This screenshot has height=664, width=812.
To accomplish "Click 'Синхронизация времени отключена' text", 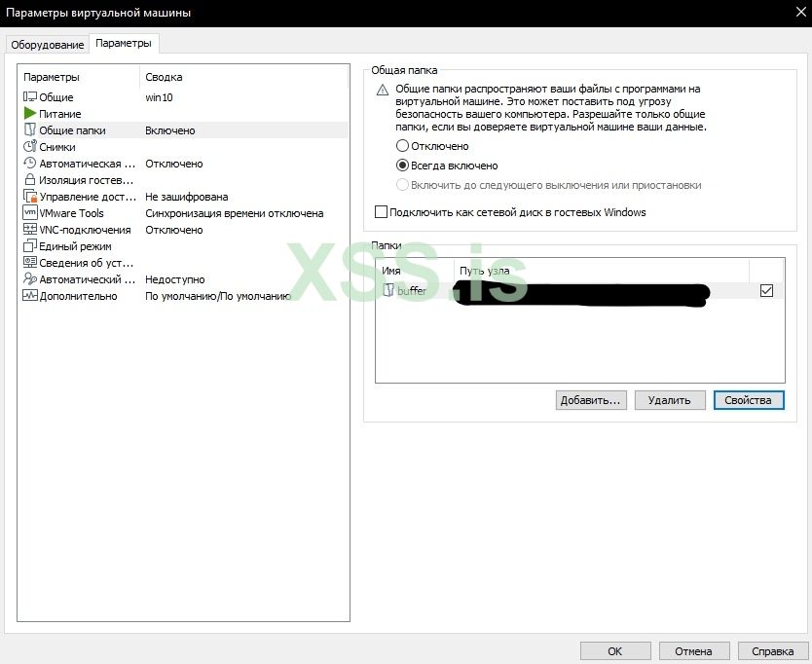I will [x=234, y=213].
